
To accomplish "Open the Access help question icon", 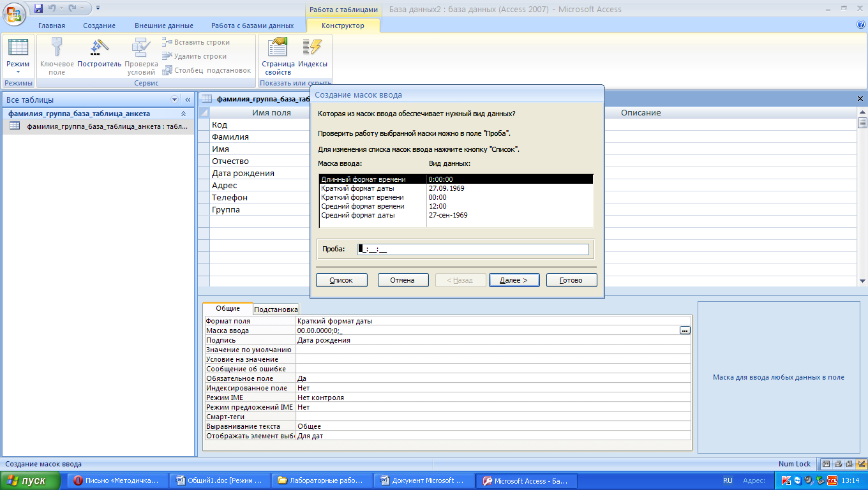I will pyautogui.click(x=860, y=25).
